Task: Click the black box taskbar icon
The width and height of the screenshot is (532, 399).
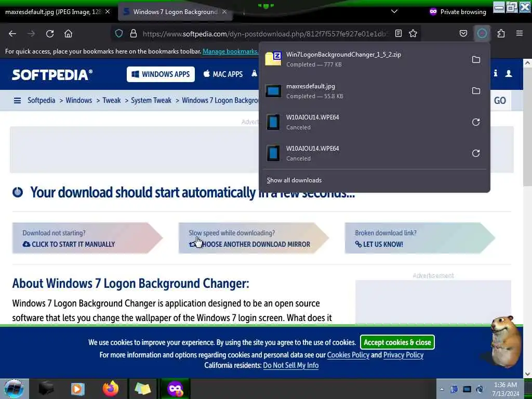Action: coord(46,389)
